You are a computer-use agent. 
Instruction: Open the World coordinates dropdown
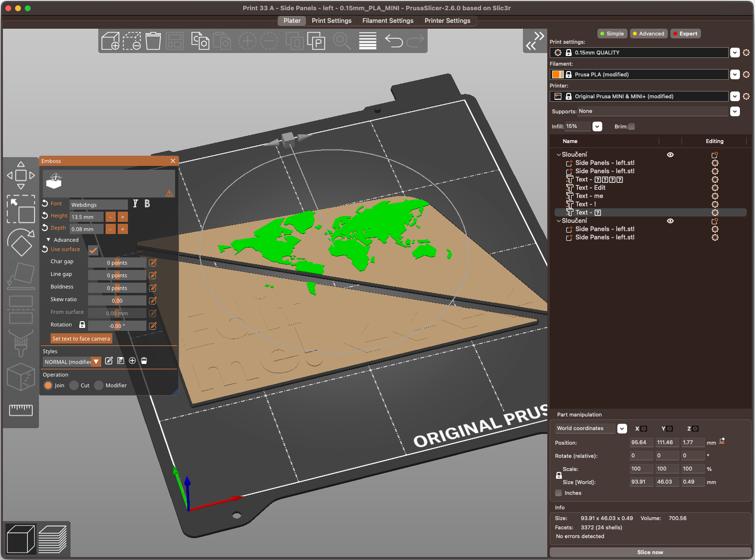click(x=622, y=429)
